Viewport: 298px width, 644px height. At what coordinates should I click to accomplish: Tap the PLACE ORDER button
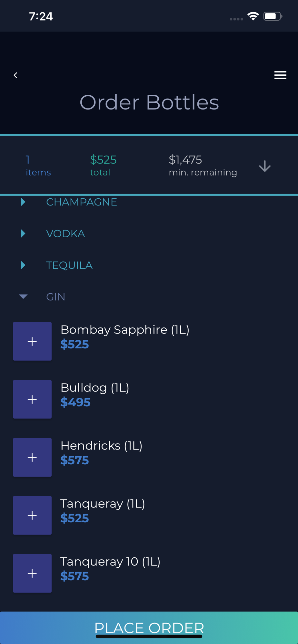pyautogui.click(x=149, y=628)
